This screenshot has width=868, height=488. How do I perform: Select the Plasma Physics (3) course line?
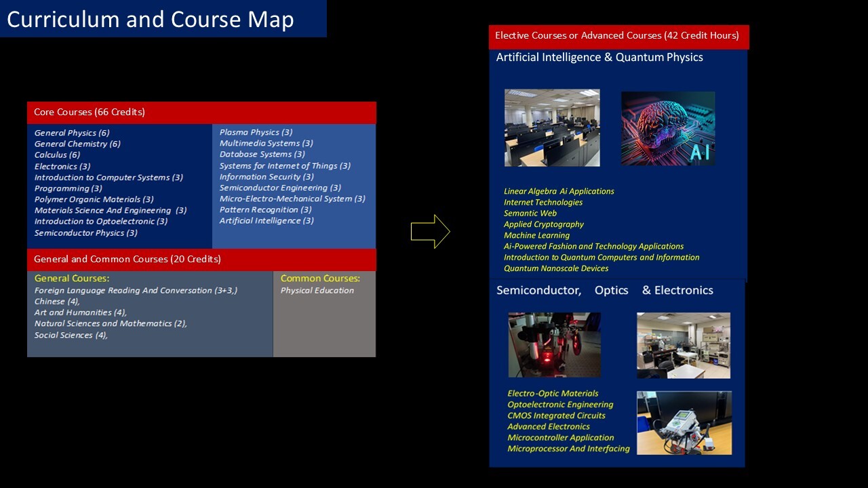pyautogui.click(x=256, y=133)
